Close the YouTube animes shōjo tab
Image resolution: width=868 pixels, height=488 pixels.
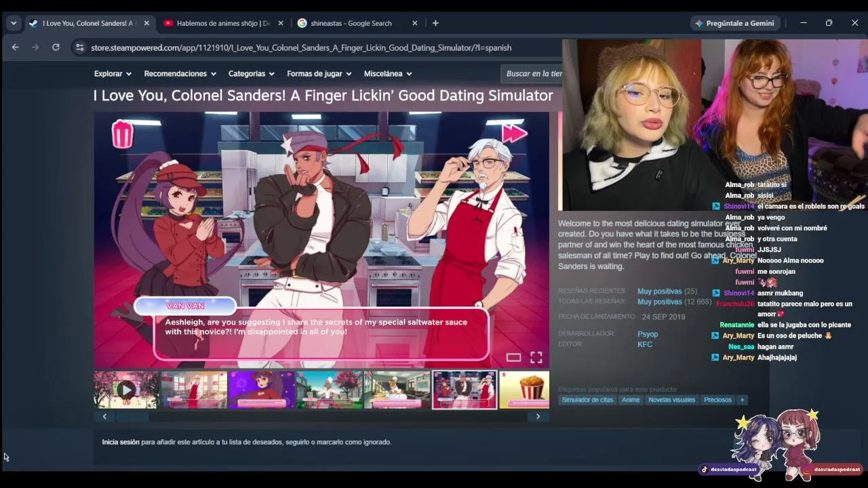click(x=281, y=23)
